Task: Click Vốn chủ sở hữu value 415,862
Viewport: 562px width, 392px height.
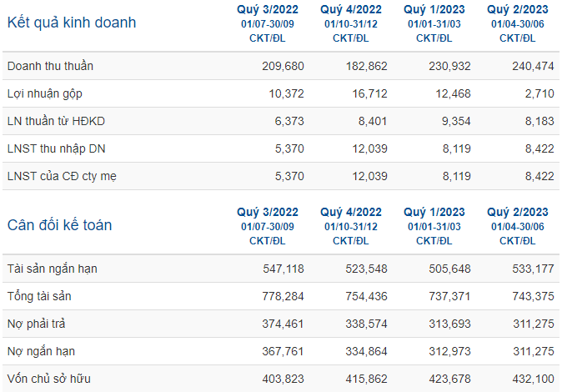Action: (366, 379)
